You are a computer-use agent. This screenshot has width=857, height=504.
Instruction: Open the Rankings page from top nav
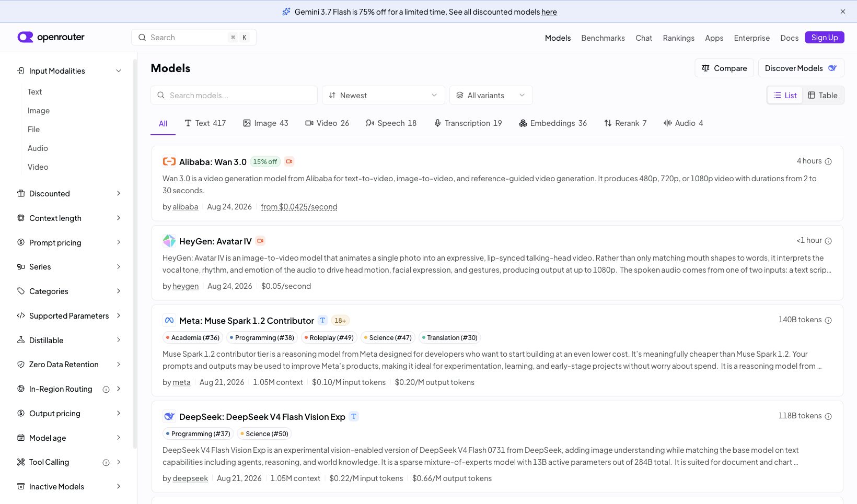point(679,38)
